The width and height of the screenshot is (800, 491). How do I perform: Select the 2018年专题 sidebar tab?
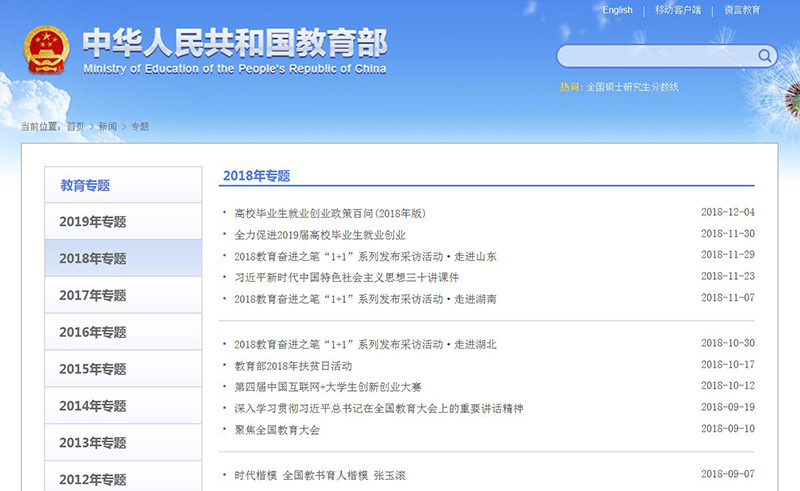click(x=123, y=258)
